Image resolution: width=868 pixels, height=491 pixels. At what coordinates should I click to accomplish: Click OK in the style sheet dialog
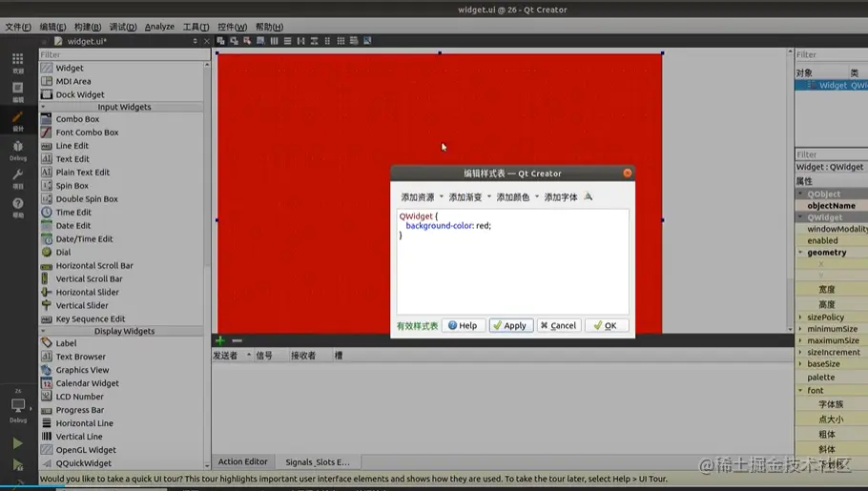click(x=605, y=325)
